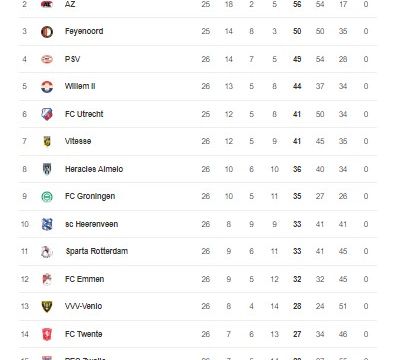Select the PSV team badge

(47, 59)
